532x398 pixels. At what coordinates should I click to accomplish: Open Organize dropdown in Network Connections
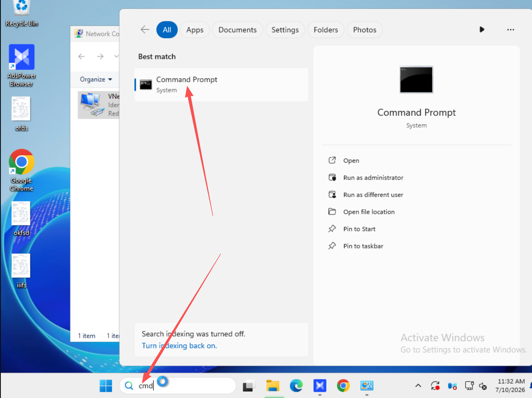(96, 79)
